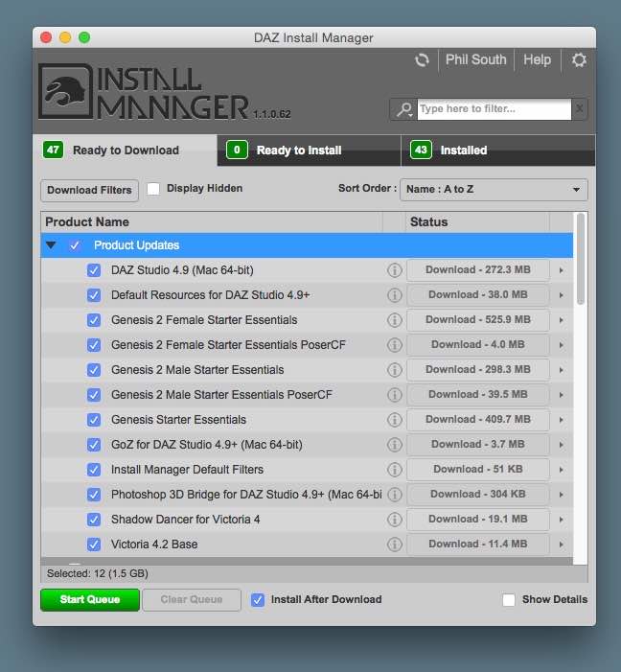Clear the filter field with X icon
The width and height of the screenshot is (621, 672).
579,109
